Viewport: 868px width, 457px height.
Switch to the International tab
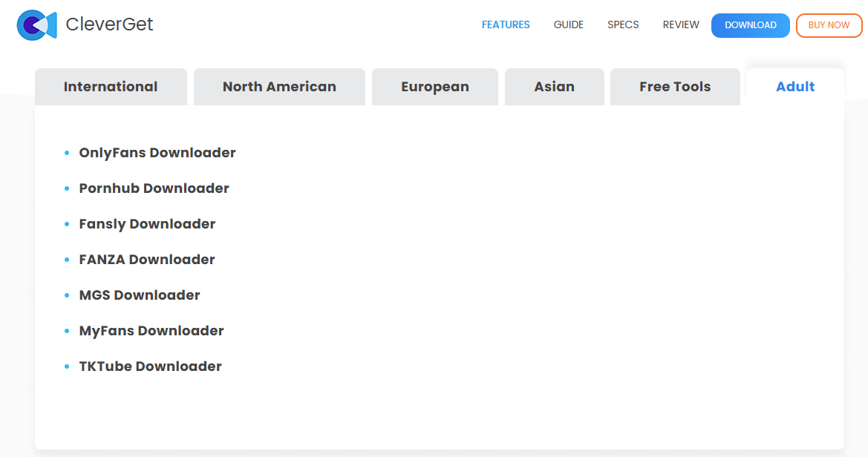[x=111, y=87]
